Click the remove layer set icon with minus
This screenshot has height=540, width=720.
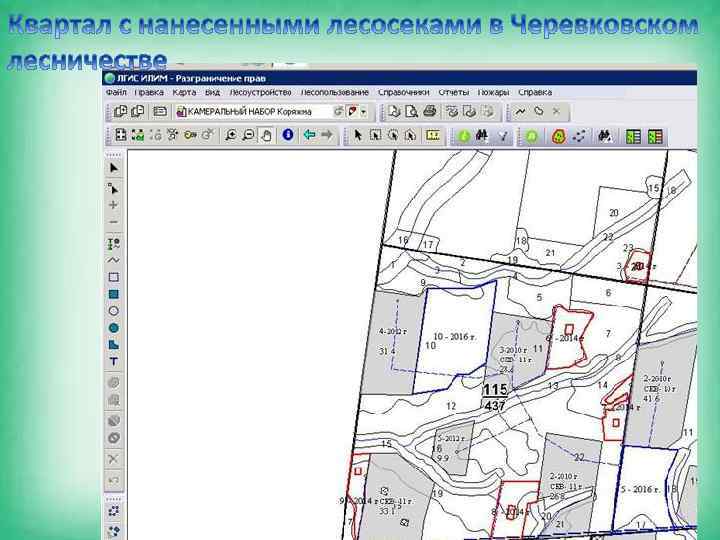tap(137, 112)
